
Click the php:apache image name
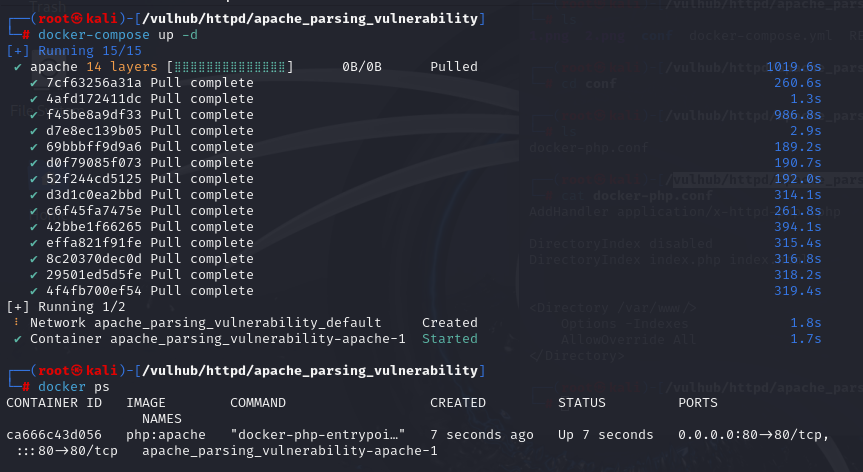point(166,435)
